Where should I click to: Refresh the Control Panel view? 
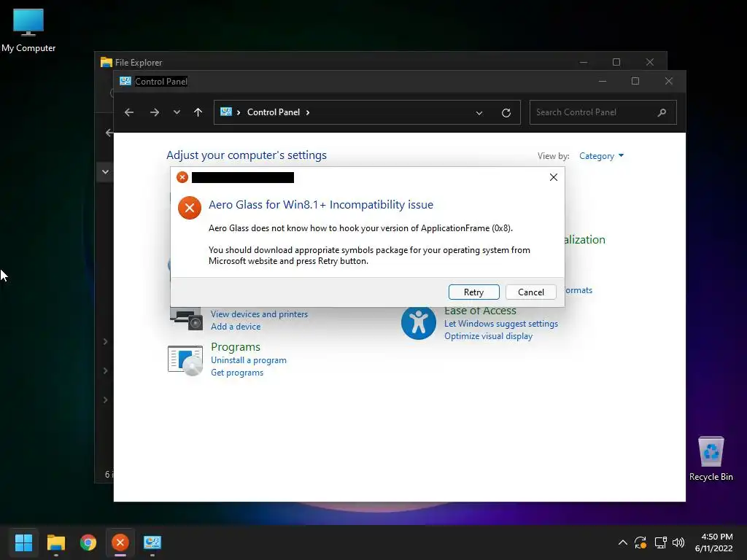(506, 113)
